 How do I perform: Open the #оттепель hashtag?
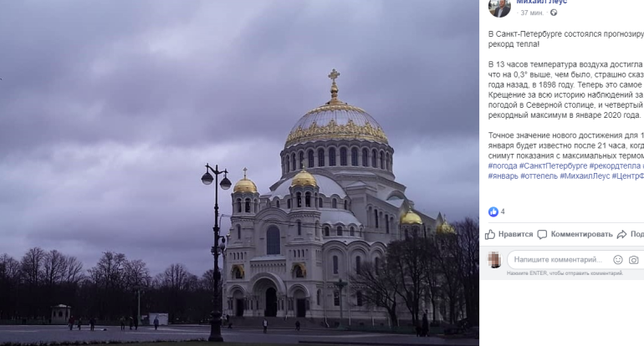pyautogui.click(x=539, y=176)
